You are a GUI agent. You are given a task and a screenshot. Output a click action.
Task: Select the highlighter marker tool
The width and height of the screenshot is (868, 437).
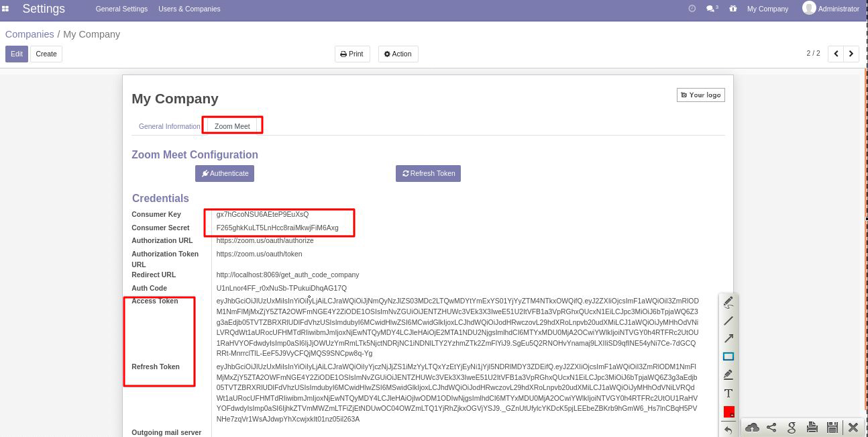pos(728,375)
